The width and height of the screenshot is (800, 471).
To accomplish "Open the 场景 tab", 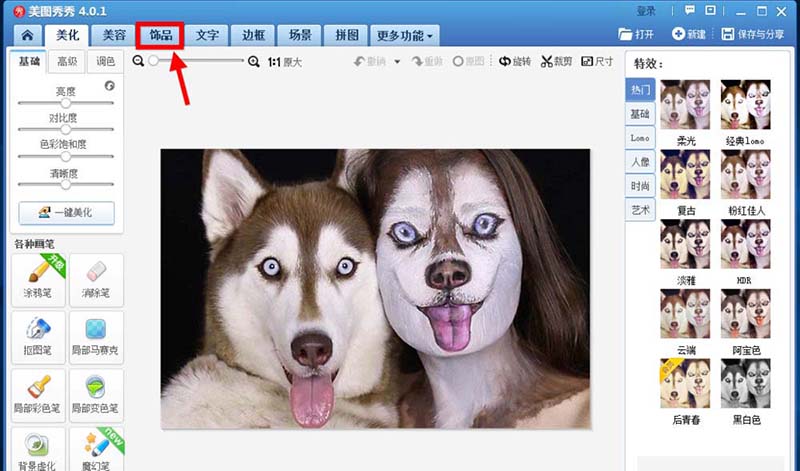I will point(300,35).
